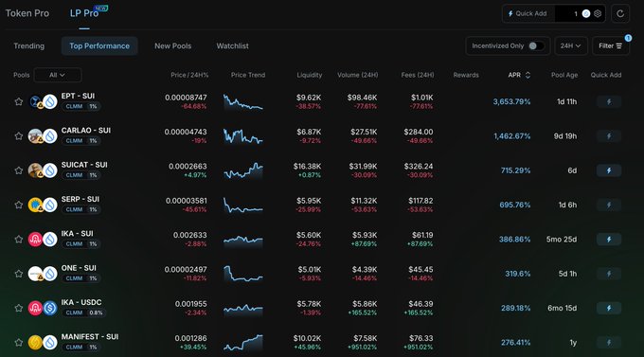This screenshot has height=357, width=644.
Task: Switch to Token Pro tab
Action: (x=27, y=13)
